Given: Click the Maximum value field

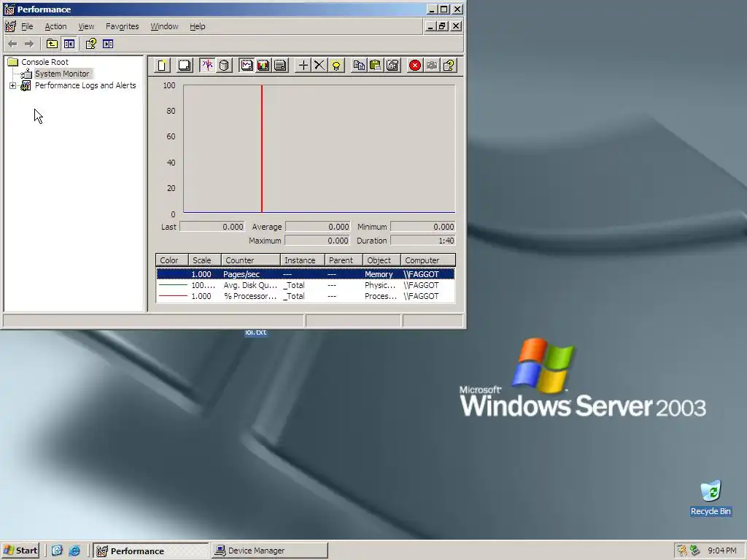Looking at the screenshot, I should pyautogui.click(x=318, y=241).
